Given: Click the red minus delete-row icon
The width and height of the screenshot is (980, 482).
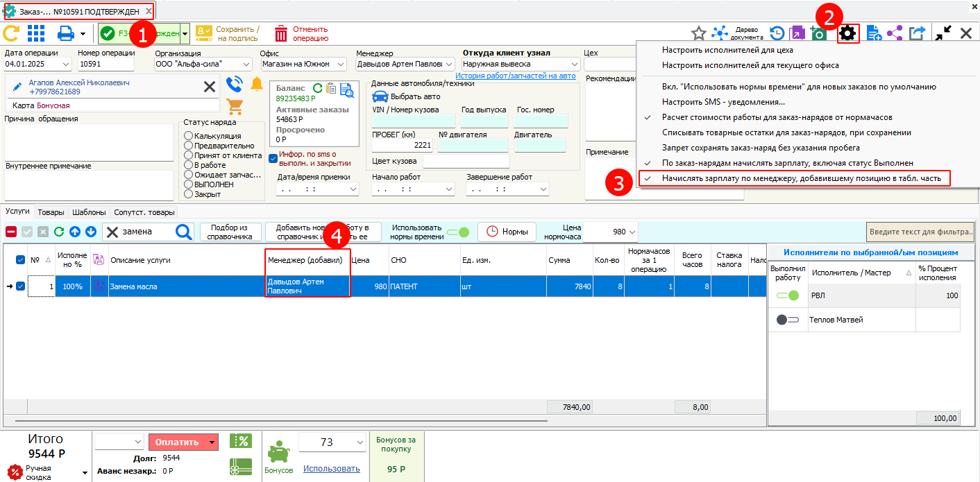Looking at the screenshot, I should tap(12, 232).
